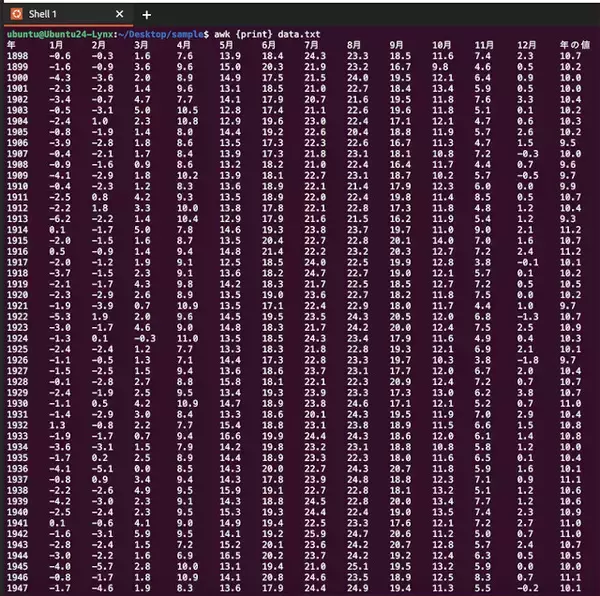Viewport: 600px width, 596px height.
Task: Click the year 1936 row label
Action: 18,469
